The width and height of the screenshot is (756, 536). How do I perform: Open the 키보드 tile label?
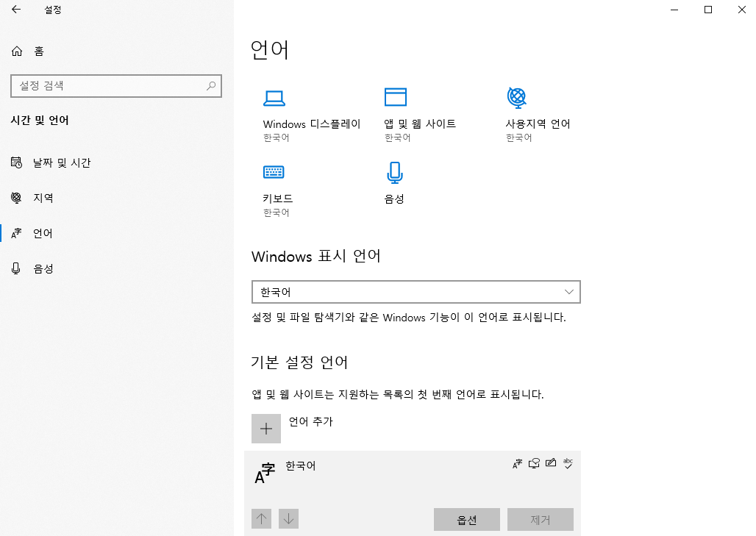pos(278,199)
